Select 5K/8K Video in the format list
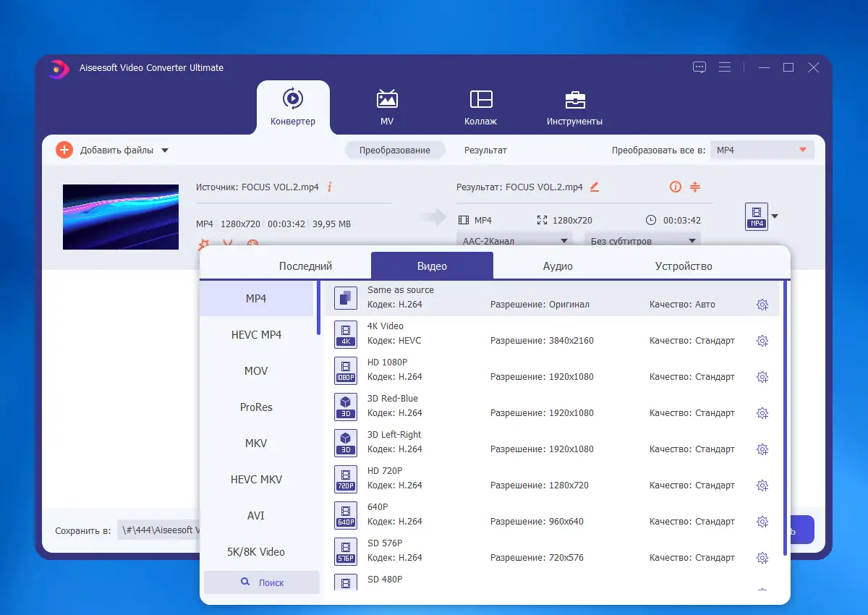 pos(256,551)
